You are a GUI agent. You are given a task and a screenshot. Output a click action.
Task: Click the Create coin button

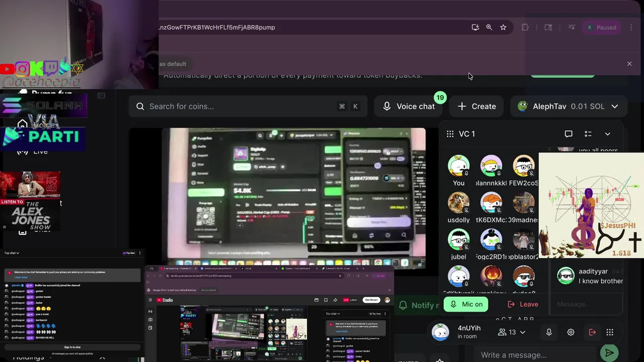click(477, 106)
